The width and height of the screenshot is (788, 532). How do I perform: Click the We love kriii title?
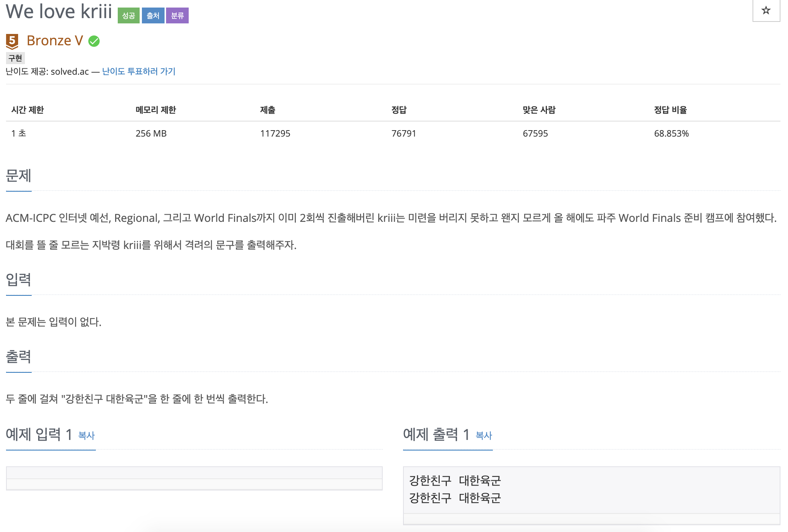[x=59, y=11]
